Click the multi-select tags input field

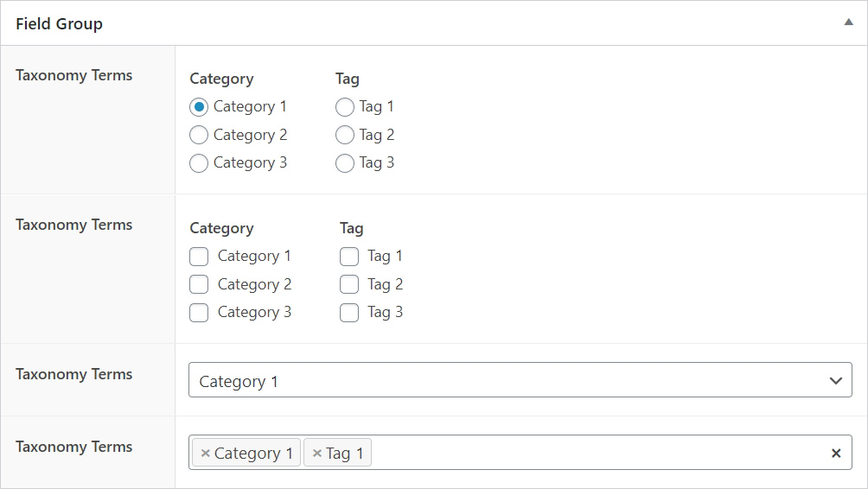(597, 454)
